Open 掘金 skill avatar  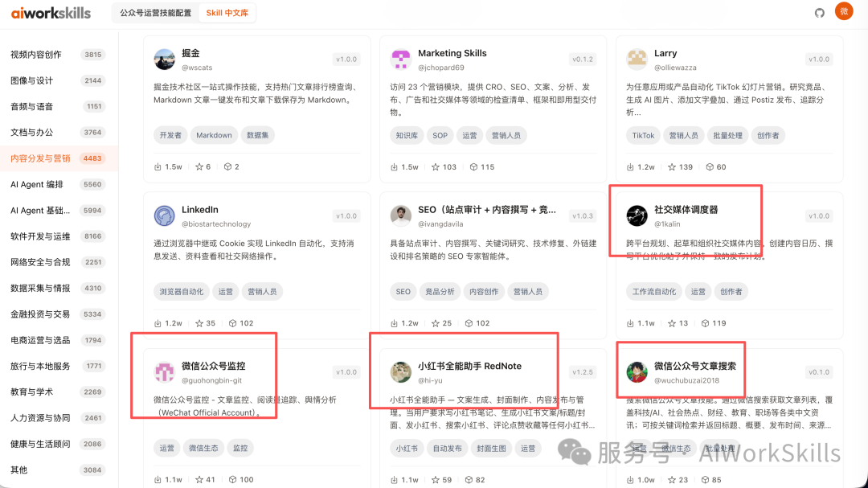(x=165, y=59)
